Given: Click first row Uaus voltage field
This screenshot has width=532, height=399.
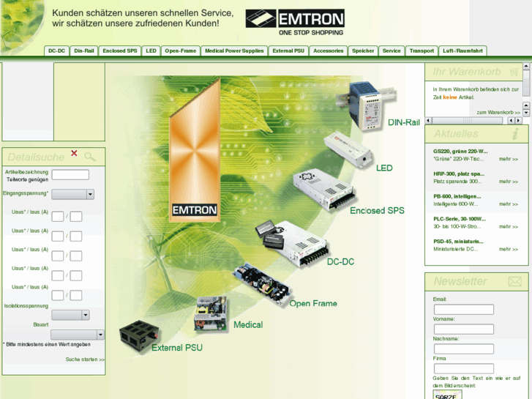Looking at the screenshot, I should point(58,216).
